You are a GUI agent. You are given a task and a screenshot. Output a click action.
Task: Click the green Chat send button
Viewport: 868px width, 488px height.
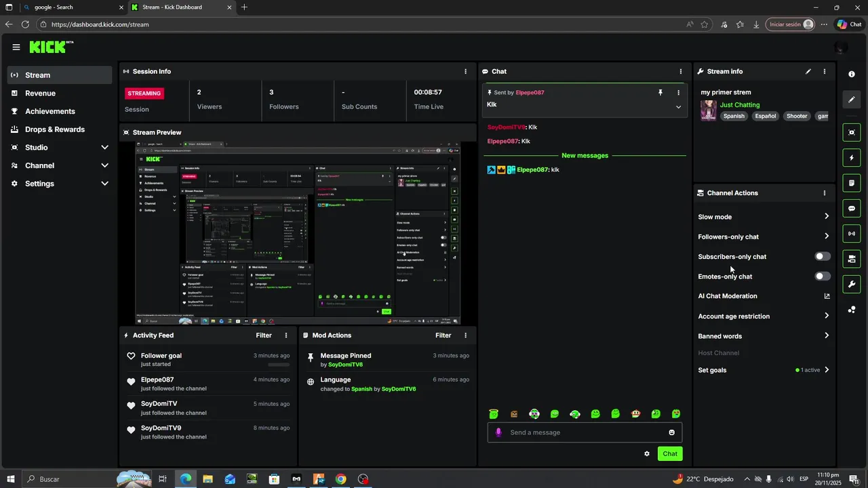pos(670,454)
